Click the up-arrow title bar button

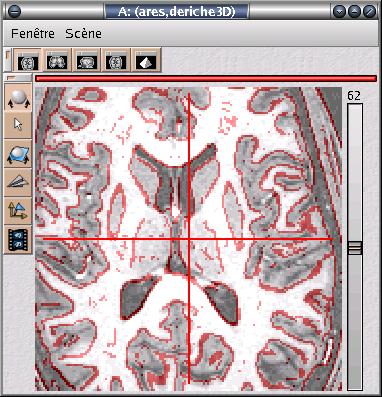click(354, 12)
